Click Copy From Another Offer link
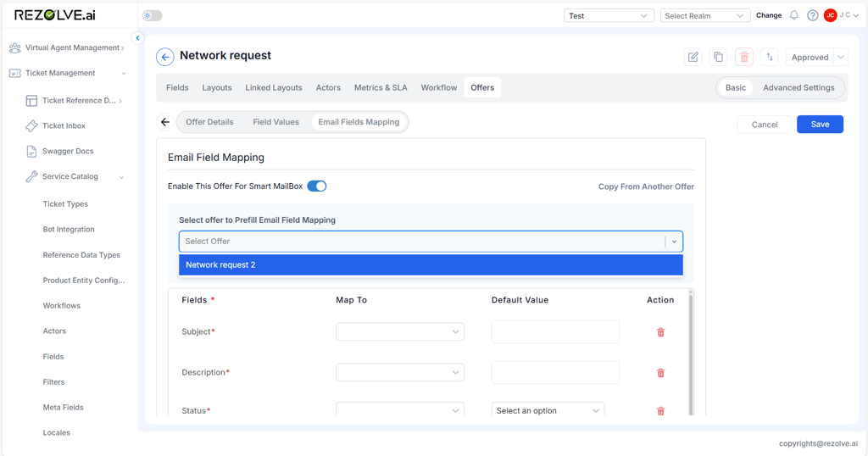Image resolution: width=868 pixels, height=456 pixels. pos(645,186)
